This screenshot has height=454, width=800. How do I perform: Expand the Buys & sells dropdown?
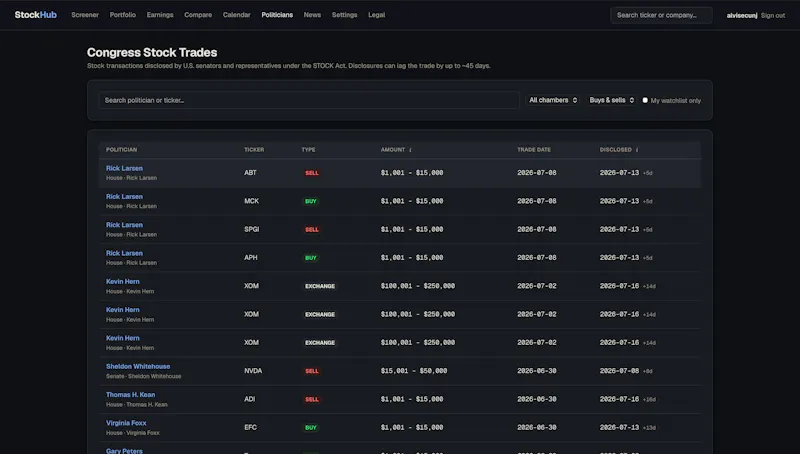[612, 100]
